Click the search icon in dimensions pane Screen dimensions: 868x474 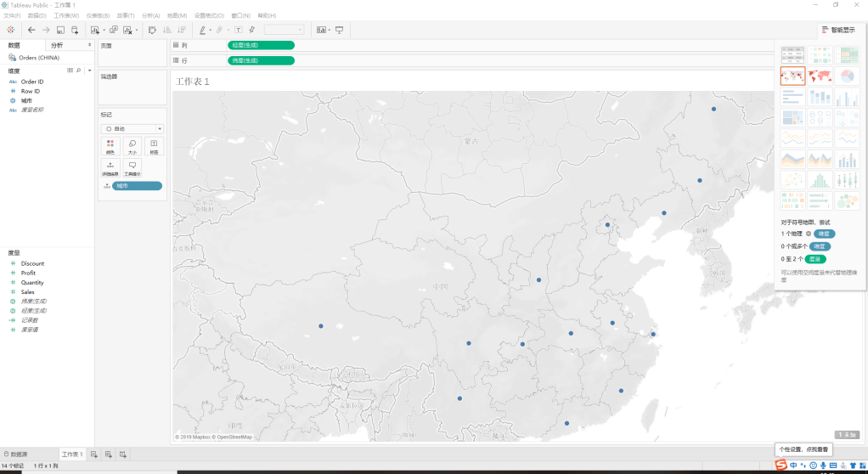79,71
